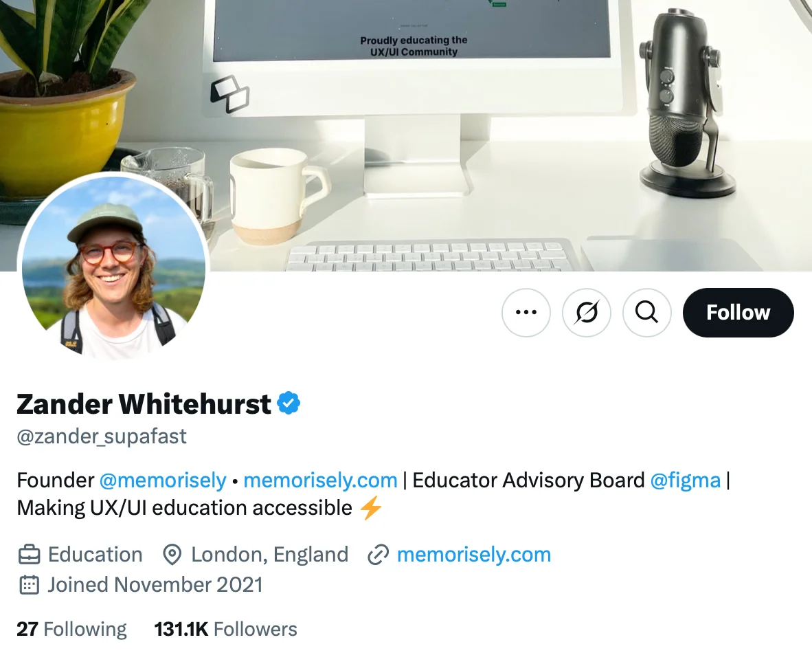Image resolution: width=812 pixels, height=653 pixels.
Task: Open the @figma mention in the bio
Action: (685, 480)
